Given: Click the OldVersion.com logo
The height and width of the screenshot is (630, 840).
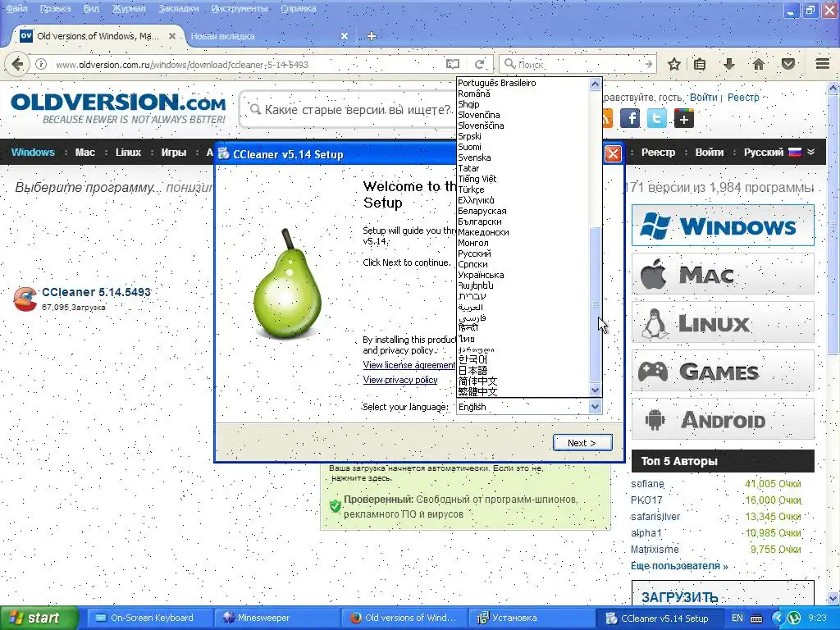Looking at the screenshot, I should click(118, 107).
